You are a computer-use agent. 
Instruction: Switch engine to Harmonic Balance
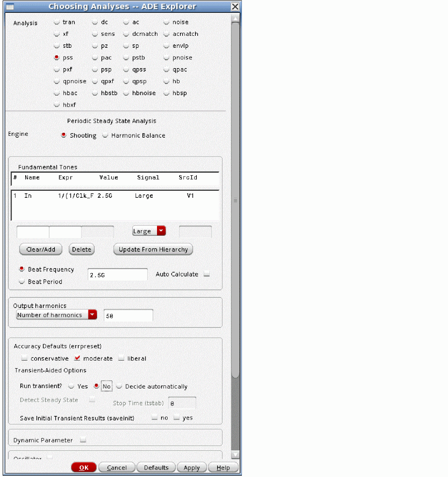(105, 135)
